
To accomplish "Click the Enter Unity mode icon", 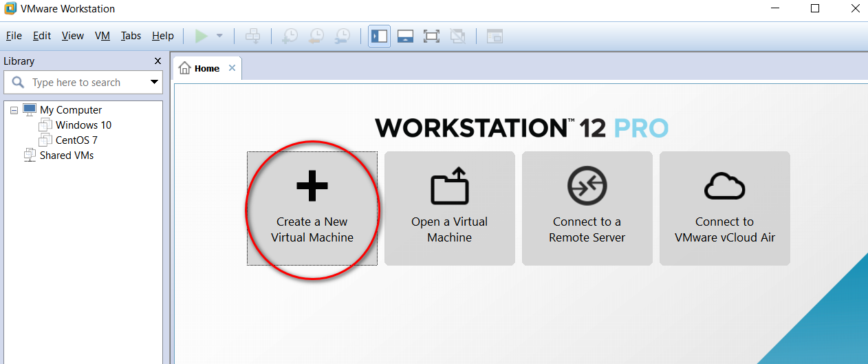I will (457, 36).
